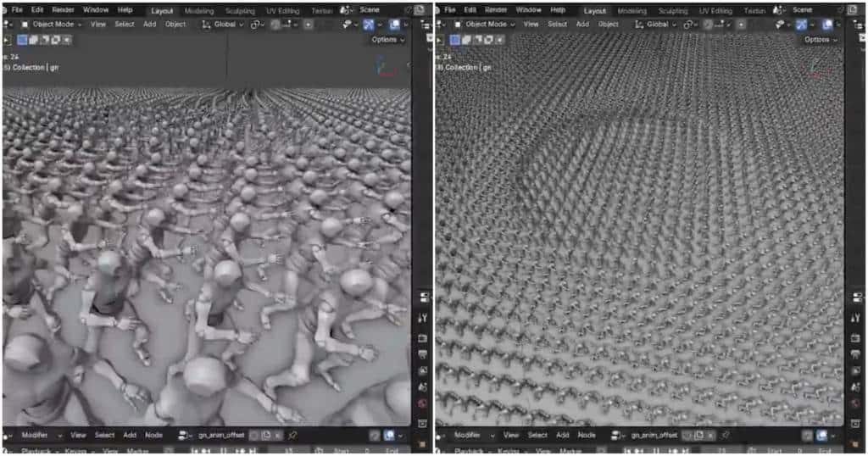Select the Layout workspace tab in right window
This screenshot has width=868, height=456.
click(594, 11)
